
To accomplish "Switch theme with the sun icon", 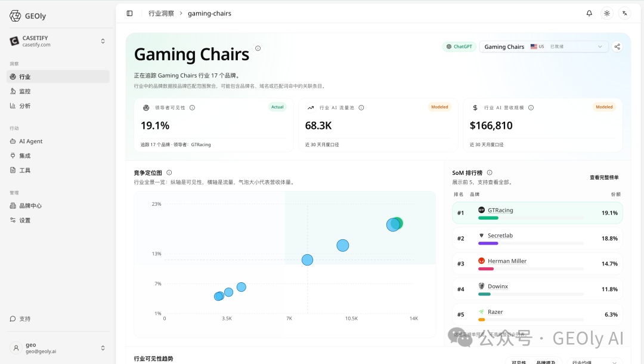I will click(x=607, y=14).
